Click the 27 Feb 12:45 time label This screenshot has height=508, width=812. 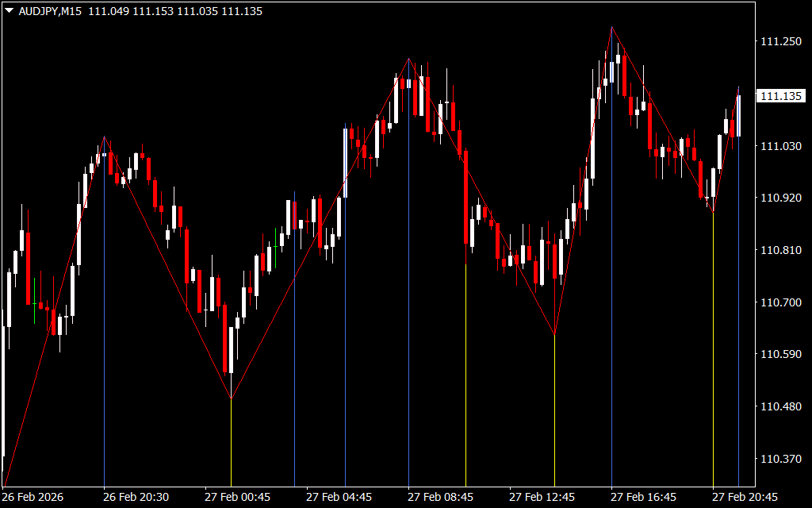click(542, 497)
